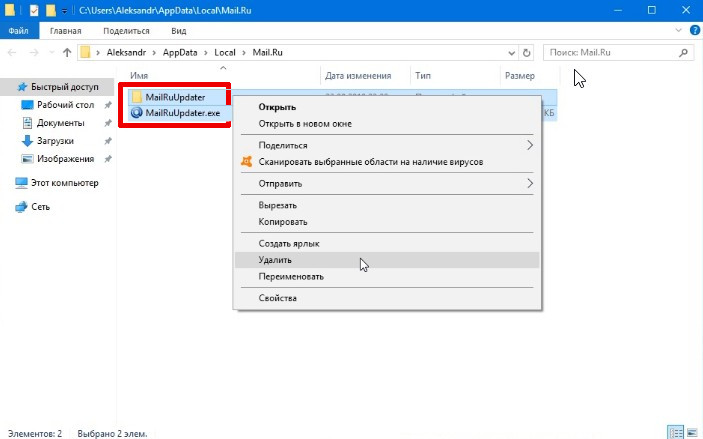Go back with the left arrow
Screen dimensions: 703x439
12,53
